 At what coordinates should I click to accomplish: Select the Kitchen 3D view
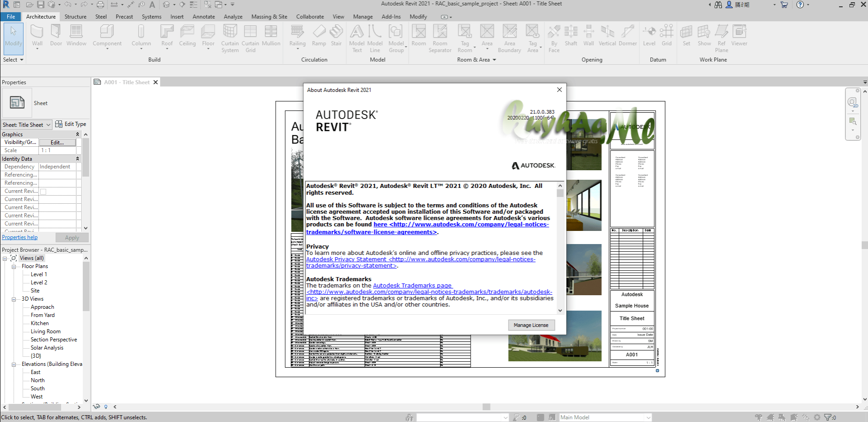click(x=40, y=323)
